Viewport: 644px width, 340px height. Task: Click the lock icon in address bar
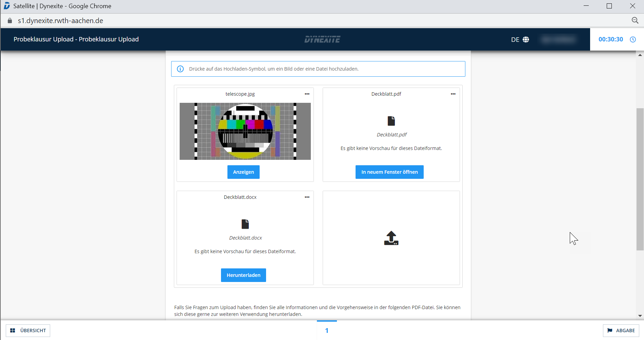pos(10,21)
